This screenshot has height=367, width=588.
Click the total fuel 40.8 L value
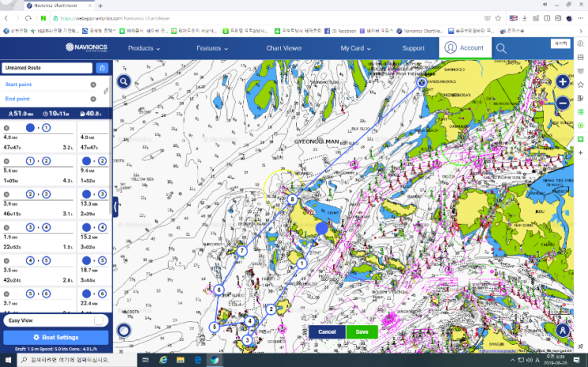click(x=90, y=114)
